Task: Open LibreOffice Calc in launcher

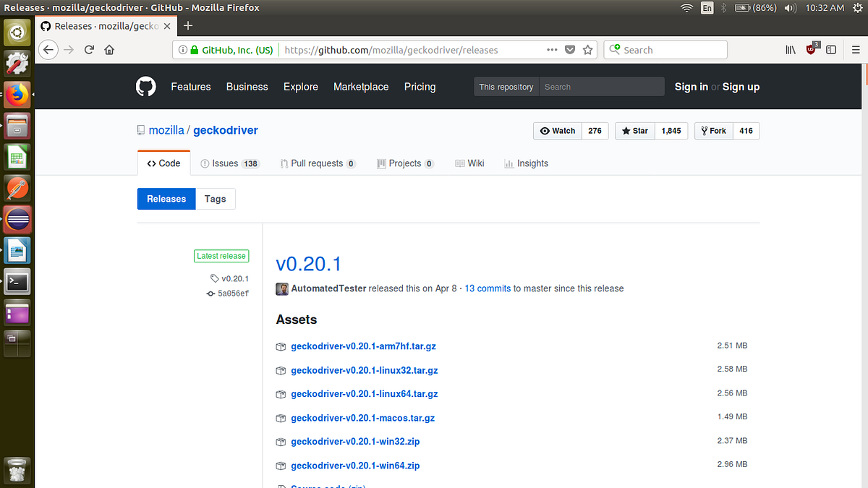Action: tap(17, 157)
